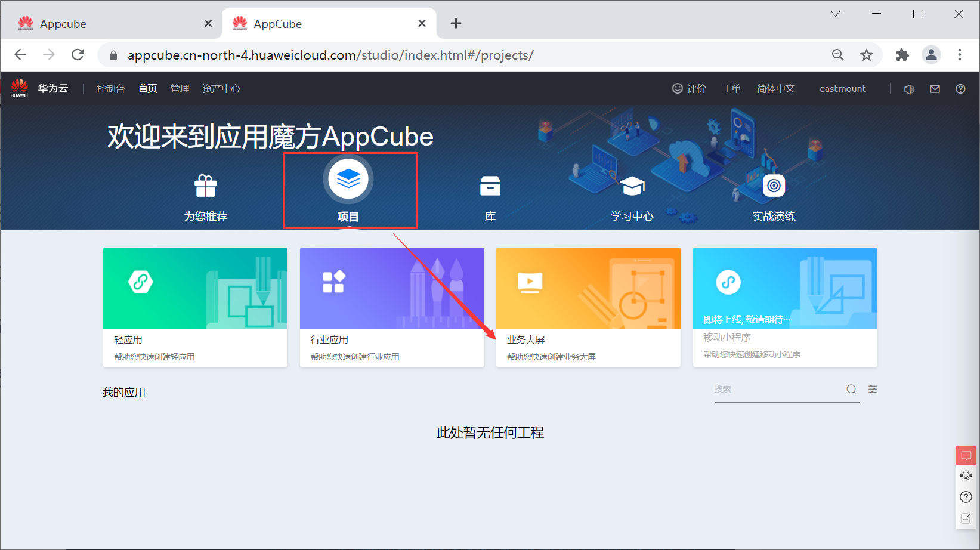
Task: Click the 评价 smiley rating icon
Action: tap(678, 88)
